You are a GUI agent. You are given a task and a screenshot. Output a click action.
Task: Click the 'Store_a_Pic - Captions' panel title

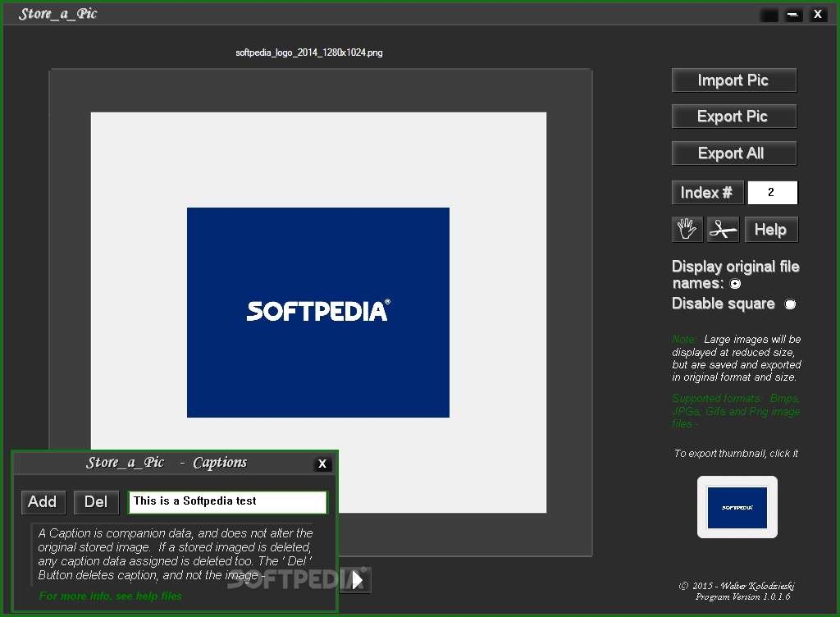coord(167,462)
